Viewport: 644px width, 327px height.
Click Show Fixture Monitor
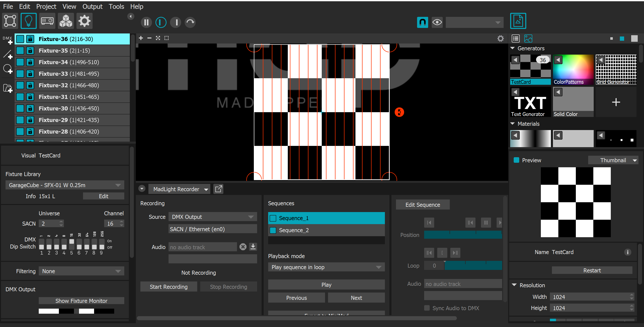(x=81, y=300)
